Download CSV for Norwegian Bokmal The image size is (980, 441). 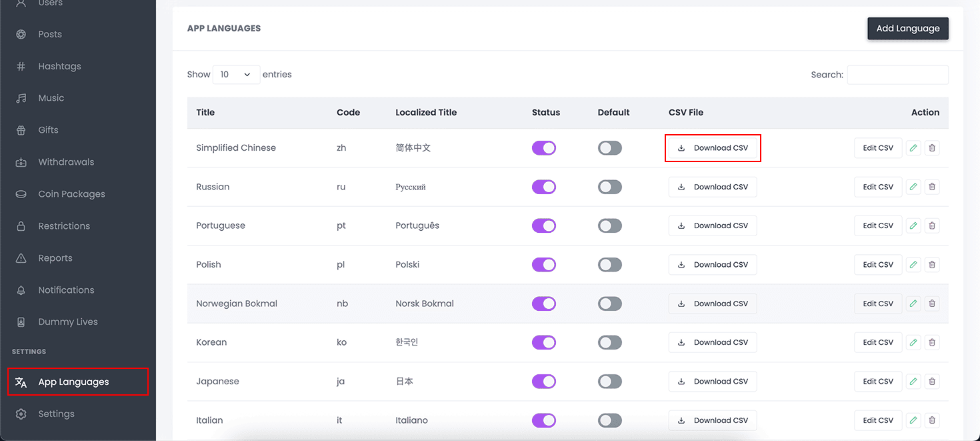(713, 304)
